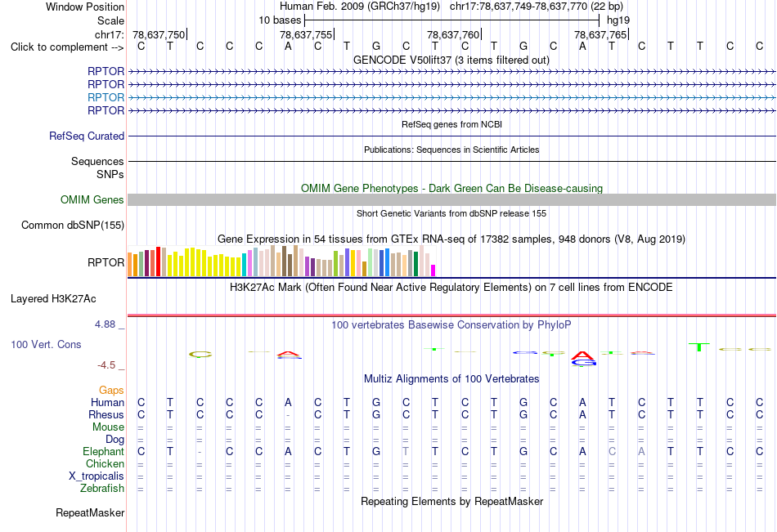Click the large red A conservation logo
The image size is (777, 532).
(x=582, y=355)
